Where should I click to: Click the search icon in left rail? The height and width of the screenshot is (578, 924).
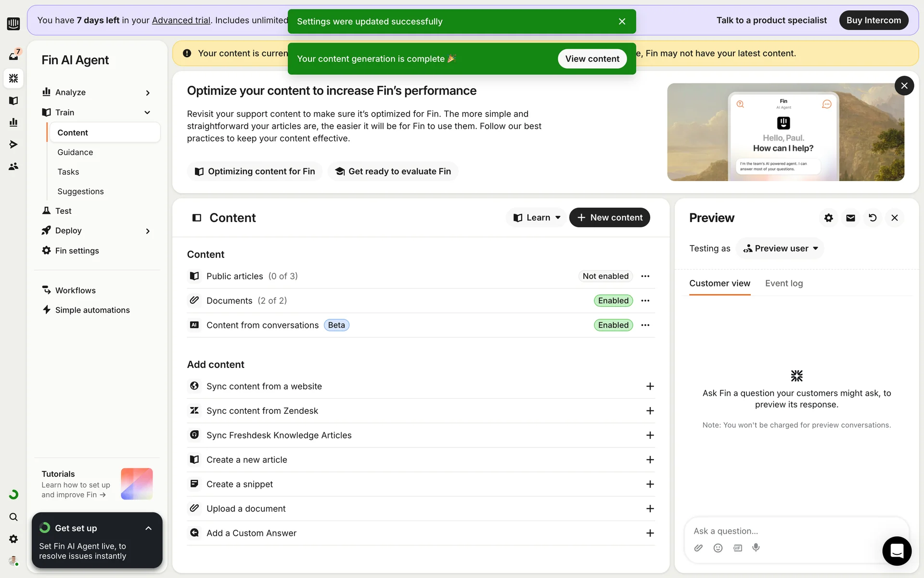click(x=13, y=517)
